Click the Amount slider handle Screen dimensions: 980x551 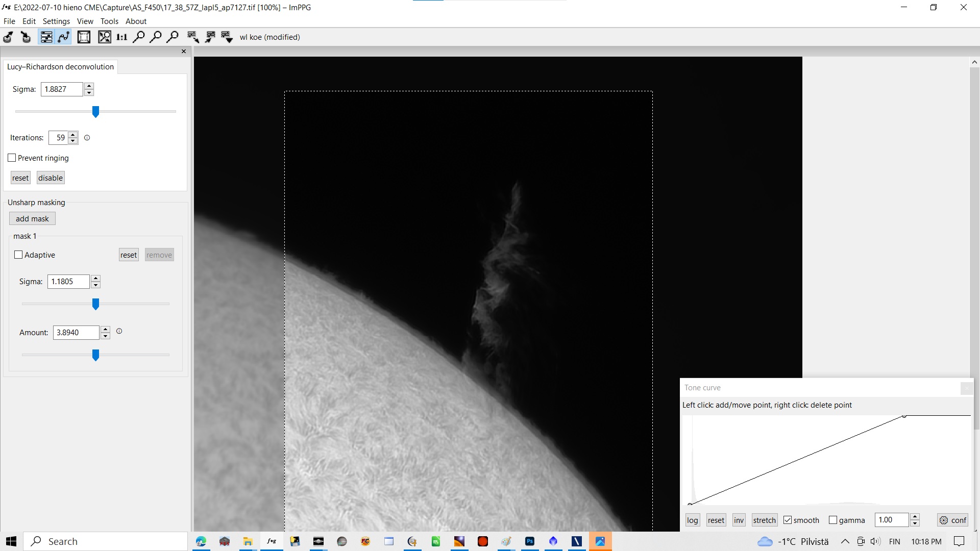95,355
